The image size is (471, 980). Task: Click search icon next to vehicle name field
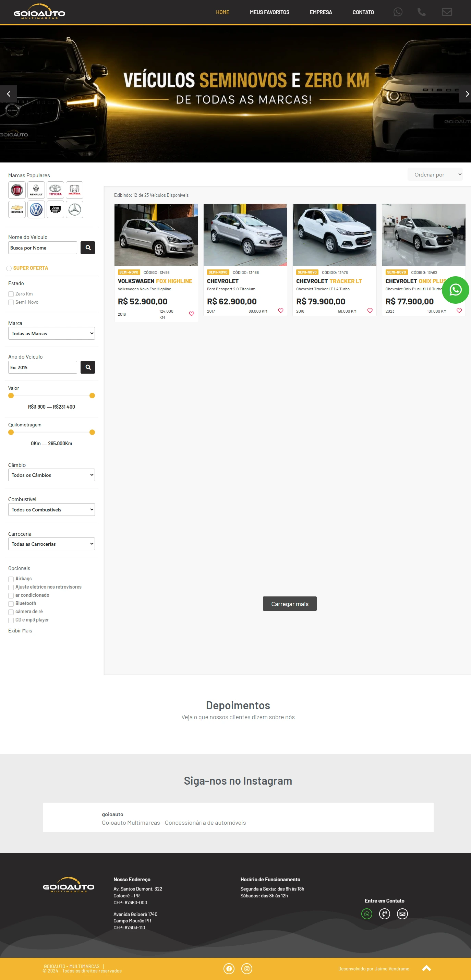[88, 248]
